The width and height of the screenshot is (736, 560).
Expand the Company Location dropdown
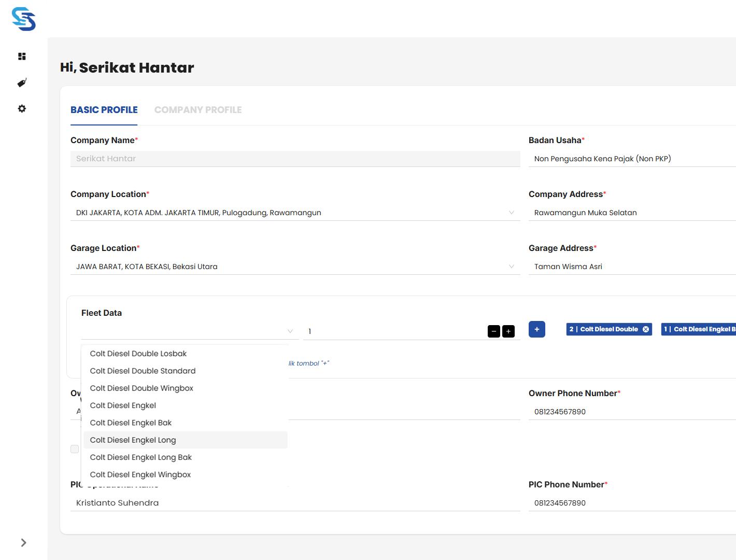[x=511, y=213]
